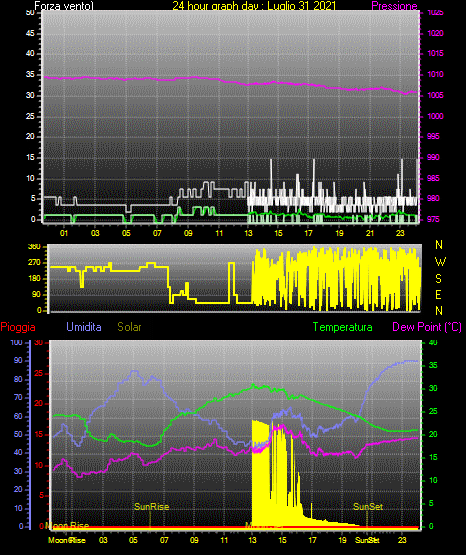Click hour label '01' under top graph
Viewport: 466px width, 555px height.
point(64,233)
